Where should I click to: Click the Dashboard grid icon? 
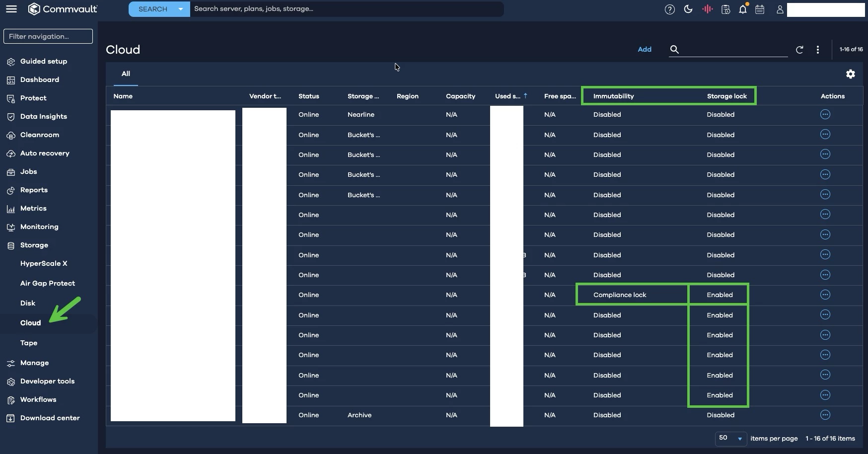[x=11, y=80]
